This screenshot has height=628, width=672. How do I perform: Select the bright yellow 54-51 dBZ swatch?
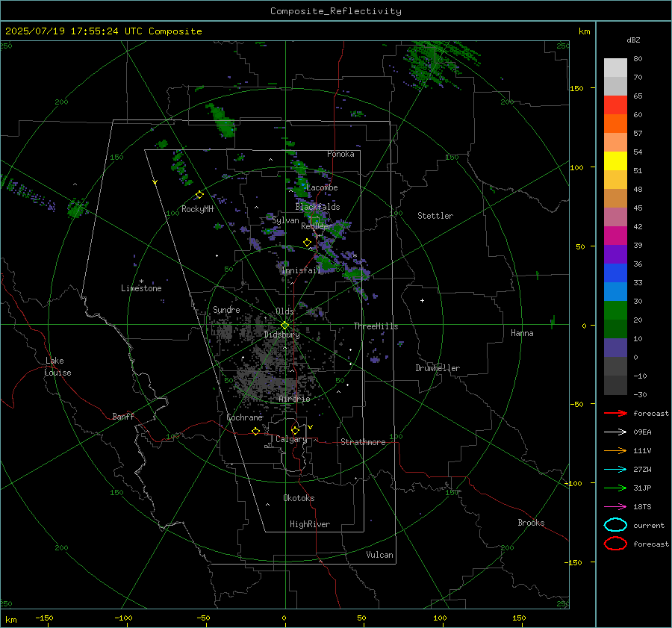(x=615, y=161)
